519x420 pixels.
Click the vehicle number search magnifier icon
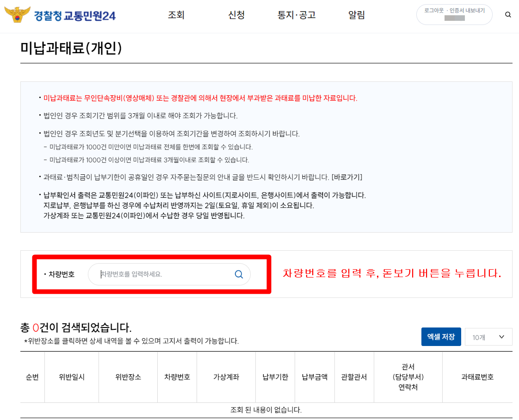[239, 274]
